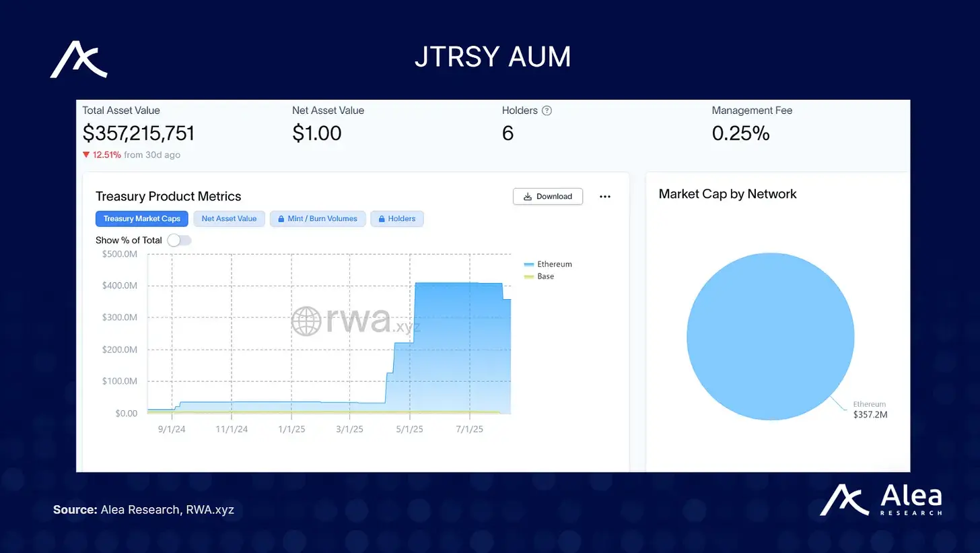Screen dimensions: 980x553
Task: Click the 5/1/25 date on chart axis
Action: [409, 429]
